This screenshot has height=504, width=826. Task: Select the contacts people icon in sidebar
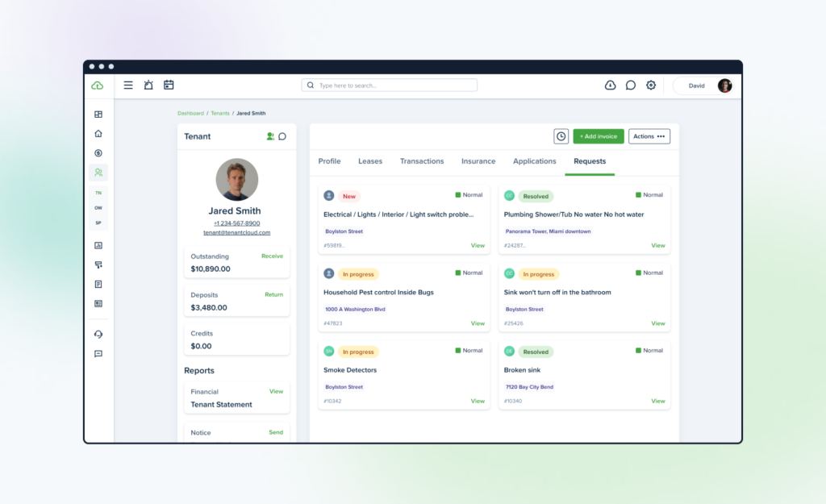tap(98, 173)
